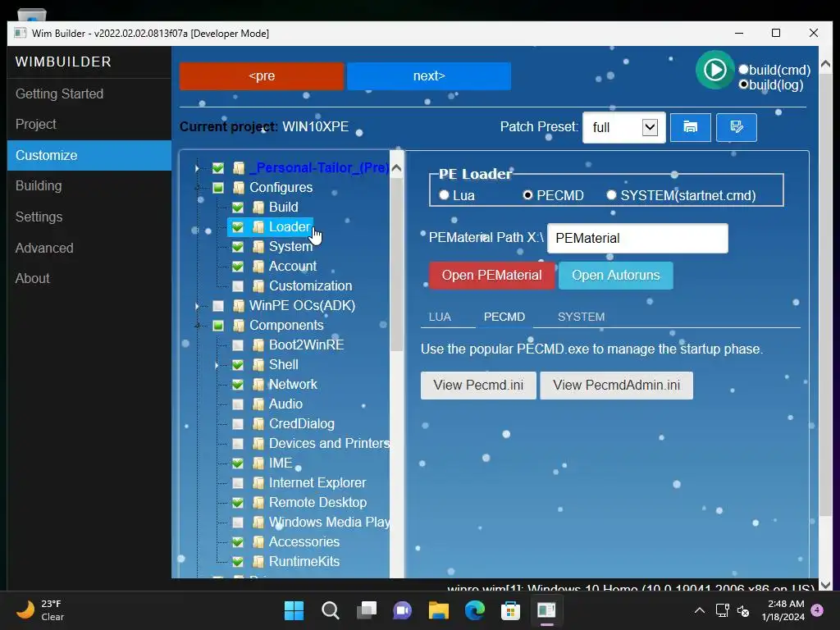The width and height of the screenshot is (840, 630).
Task: Click the Shell folder icon
Action: (258, 365)
